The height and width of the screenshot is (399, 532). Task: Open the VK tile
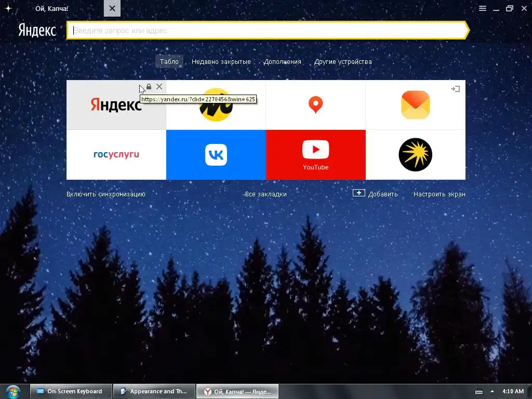click(216, 155)
